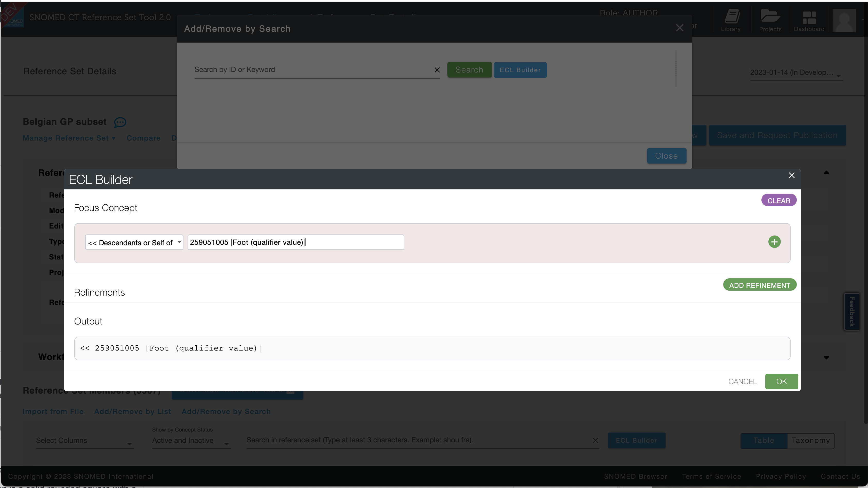Click ADD REFINEMENT button
868x488 pixels.
coord(760,285)
